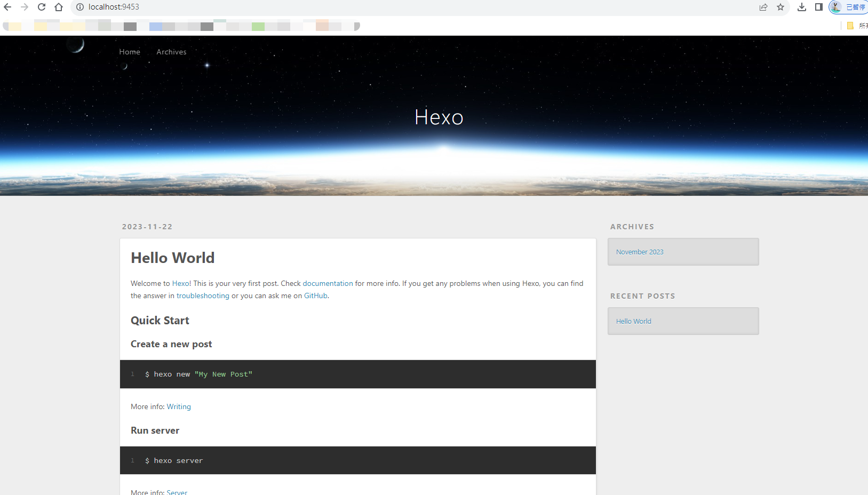Viewport: 868px width, 495px height.
Task: Open the Server more info link
Action: [x=177, y=492]
